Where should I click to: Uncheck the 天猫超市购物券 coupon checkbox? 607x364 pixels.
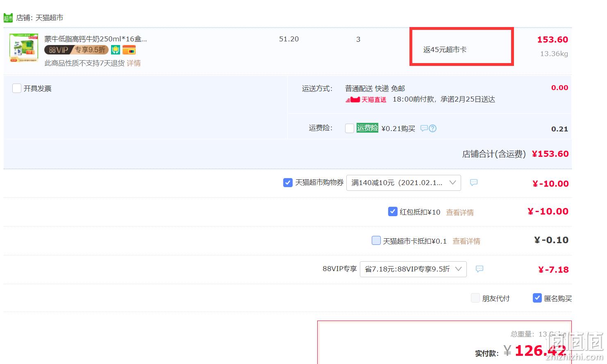coord(288,183)
